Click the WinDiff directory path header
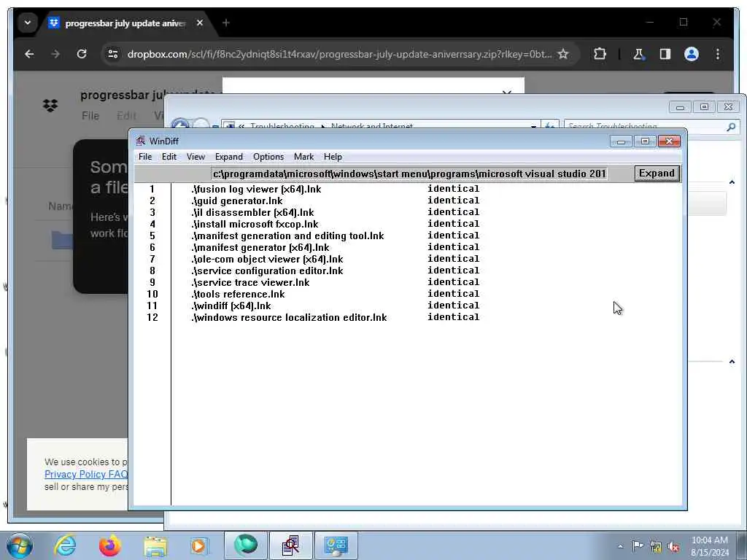 [x=409, y=174]
